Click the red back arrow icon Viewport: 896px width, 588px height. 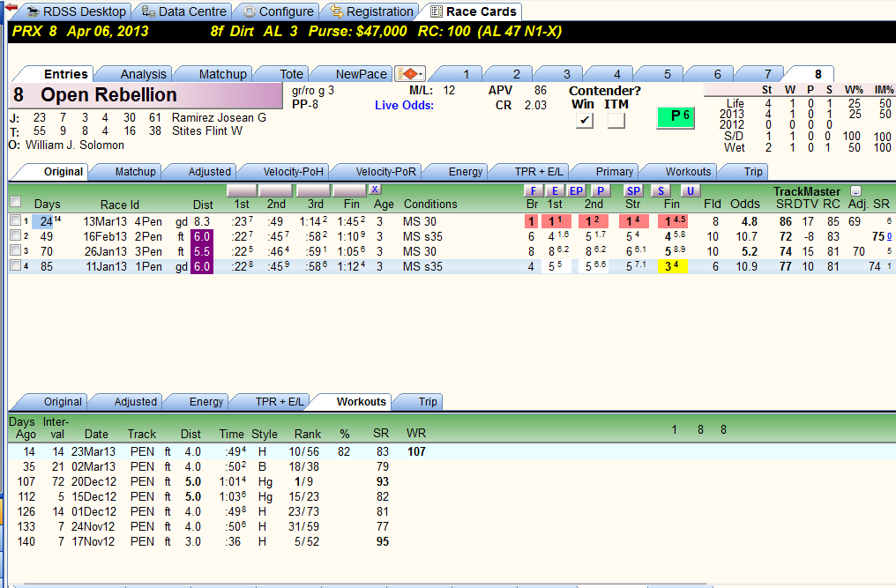[x=11, y=7]
